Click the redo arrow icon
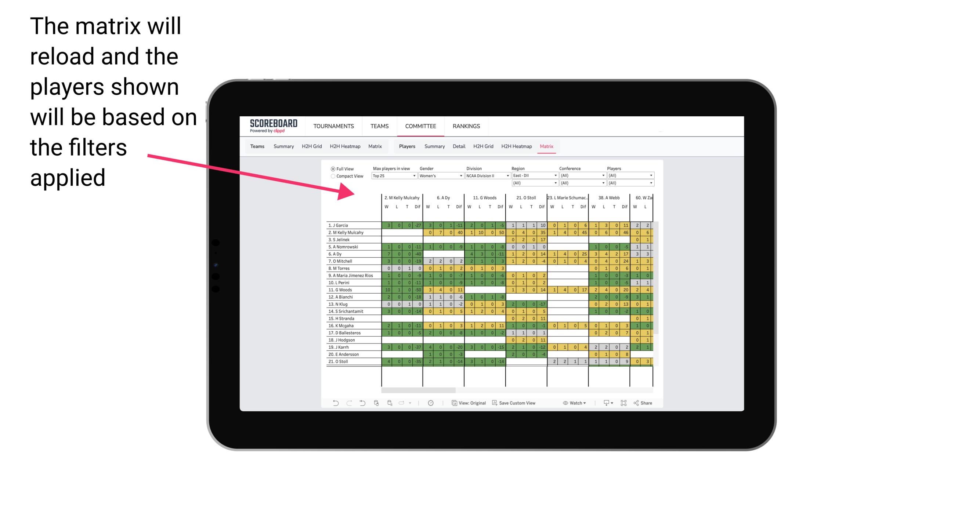 pyautogui.click(x=347, y=403)
